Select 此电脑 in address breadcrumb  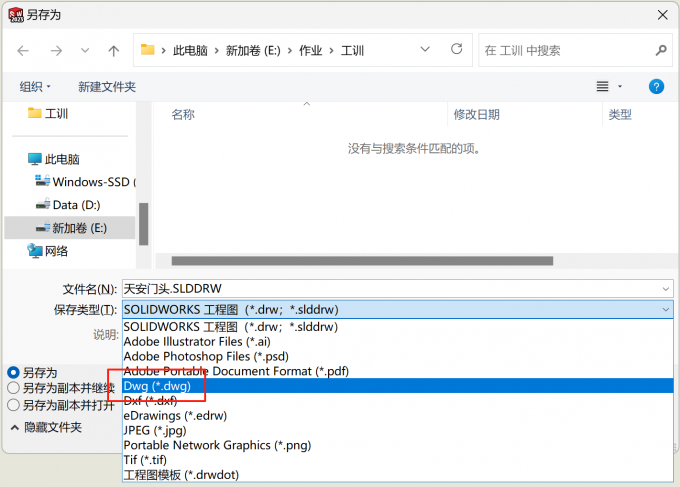pyautogui.click(x=190, y=51)
